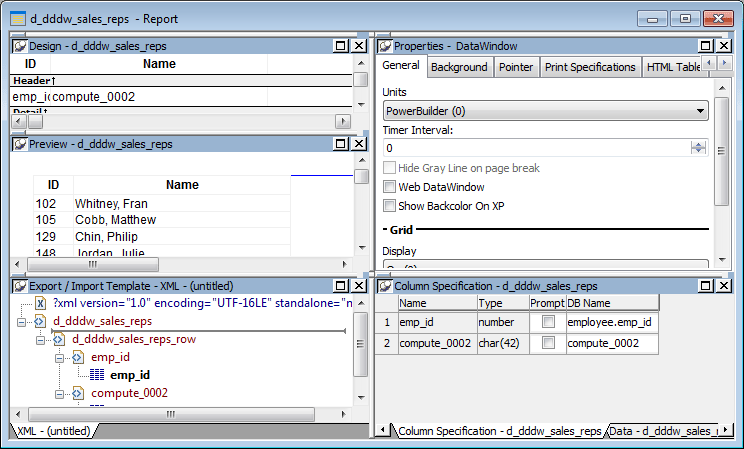This screenshot has width=744, height=449.
Task: Click the Timer Interval input field
Action: click(535, 148)
